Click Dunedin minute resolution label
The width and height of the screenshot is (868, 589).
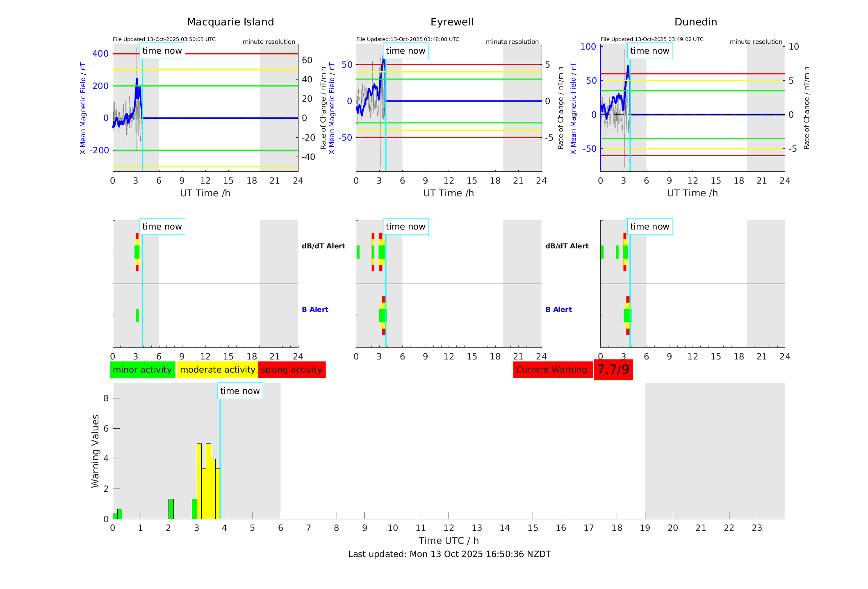click(x=756, y=42)
